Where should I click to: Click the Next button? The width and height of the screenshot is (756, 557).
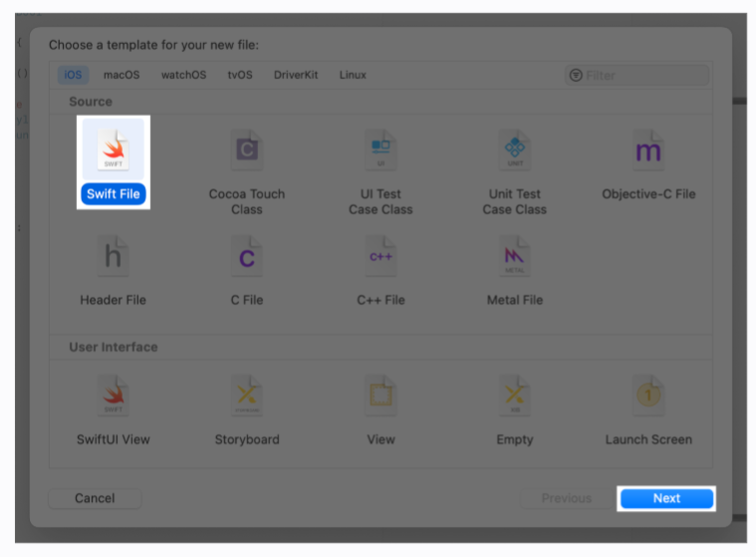pyautogui.click(x=666, y=498)
